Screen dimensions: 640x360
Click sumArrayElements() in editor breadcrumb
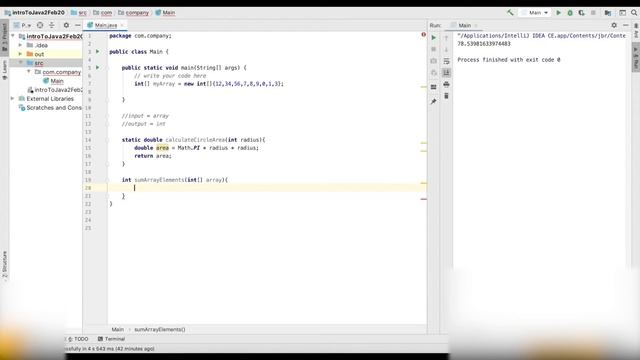(160, 329)
